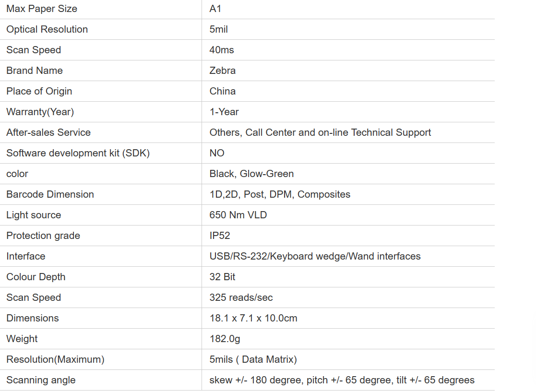This screenshot has height=392, width=536.
Task: Click the "Black, Glow-Green" color value
Action: pyautogui.click(x=251, y=174)
